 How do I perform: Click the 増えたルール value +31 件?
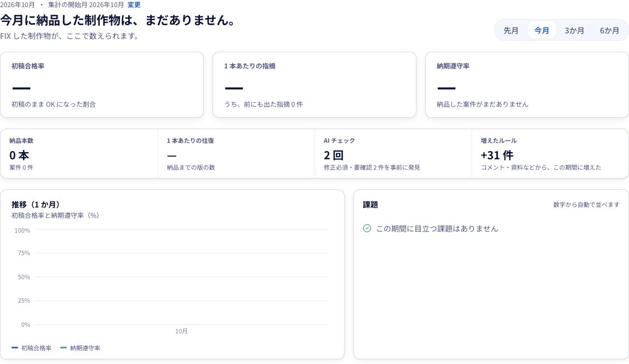[497, 155]
